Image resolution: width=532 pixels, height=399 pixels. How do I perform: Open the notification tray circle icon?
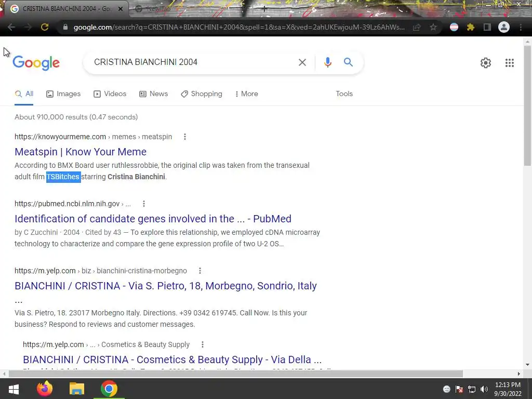tap(446, 389)
